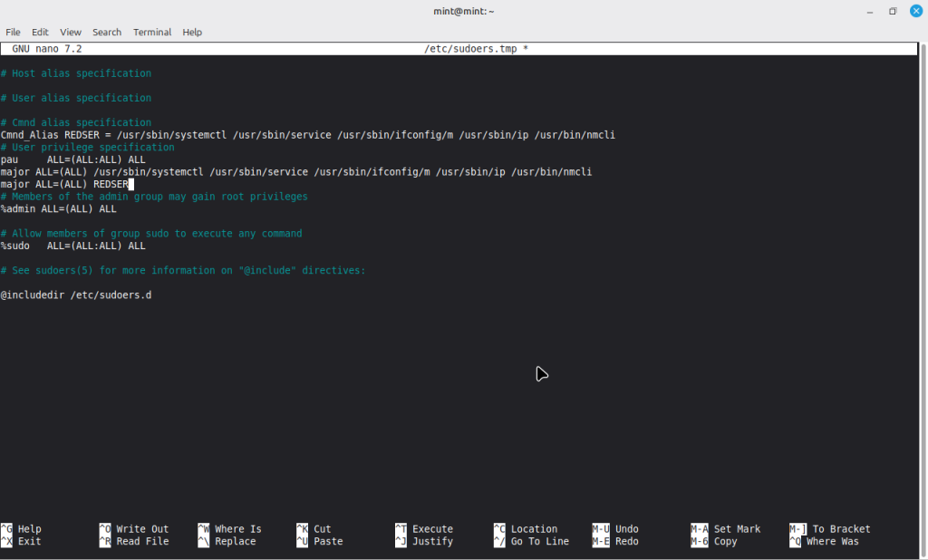Click the ^K Cut shortcut label
The image size is (928, 560).
tap(314, 529)
